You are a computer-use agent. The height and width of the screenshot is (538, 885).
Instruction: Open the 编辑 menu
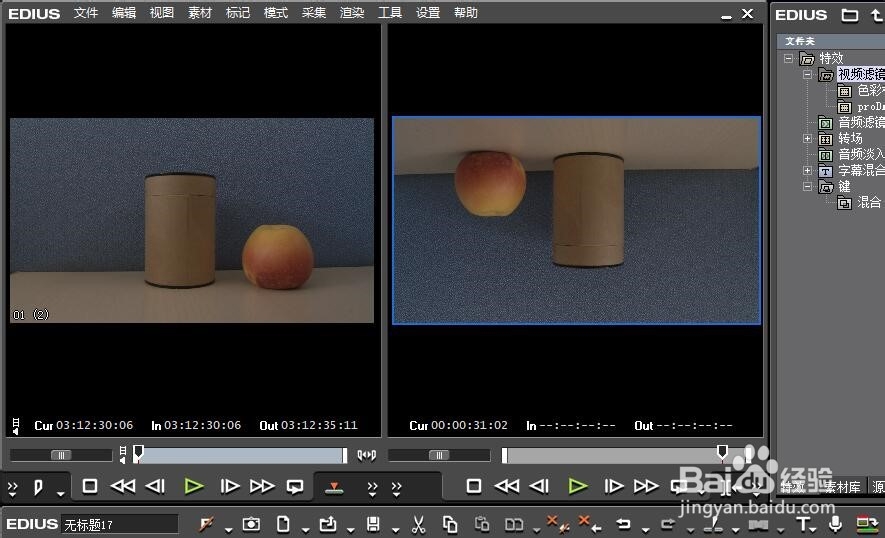coord(124,12)
